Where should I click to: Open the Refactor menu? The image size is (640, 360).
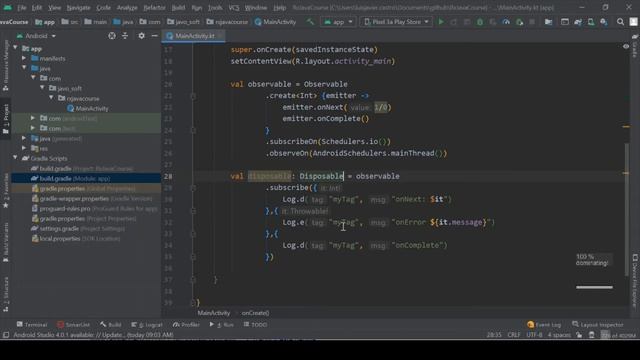tap(154, 8)
